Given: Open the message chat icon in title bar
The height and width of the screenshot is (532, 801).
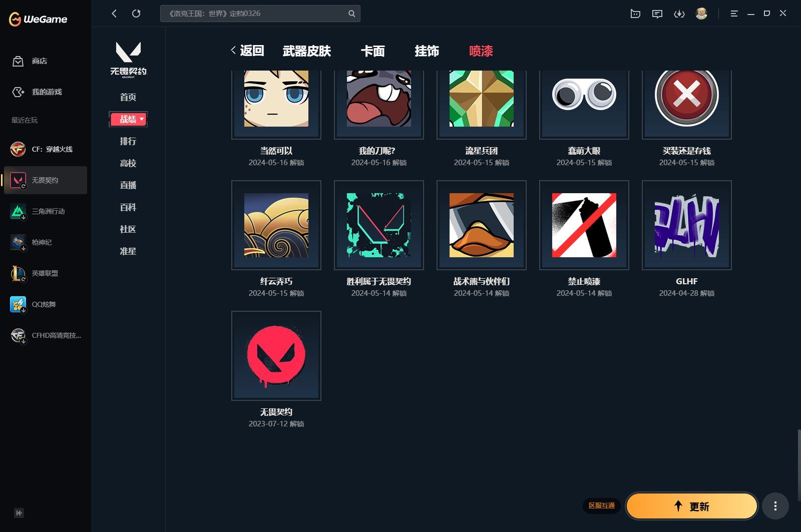Looking at the screenshot, I should point(657,14).
